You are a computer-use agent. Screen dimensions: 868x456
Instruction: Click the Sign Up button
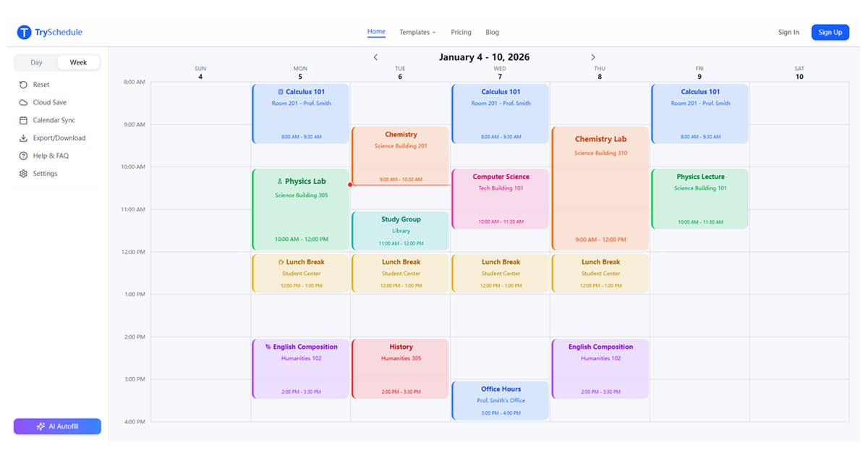point(830,32)
